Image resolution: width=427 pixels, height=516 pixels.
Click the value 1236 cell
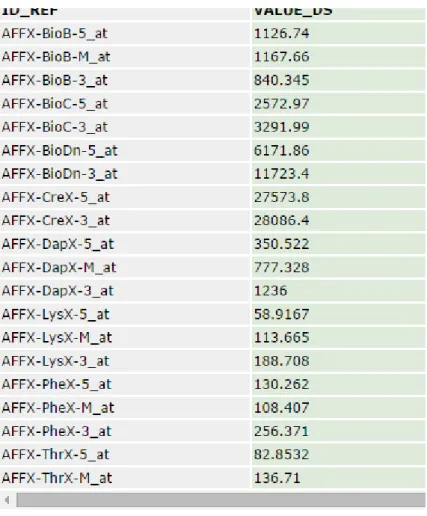(x=339, y=291)
